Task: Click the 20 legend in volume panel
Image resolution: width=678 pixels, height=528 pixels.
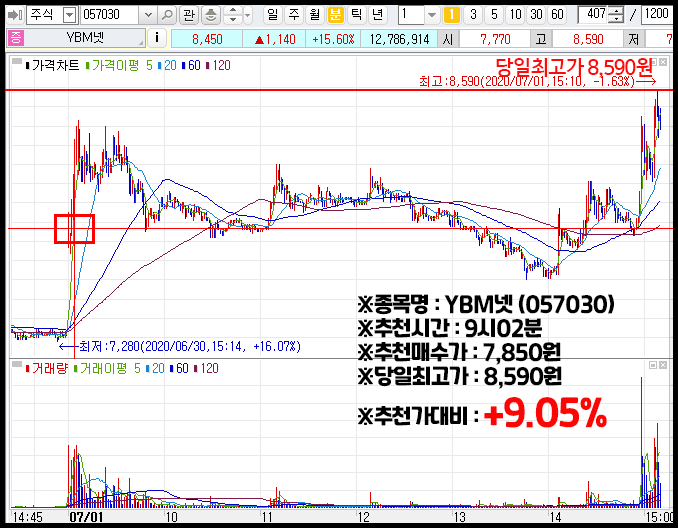Action: click(155, 368)
